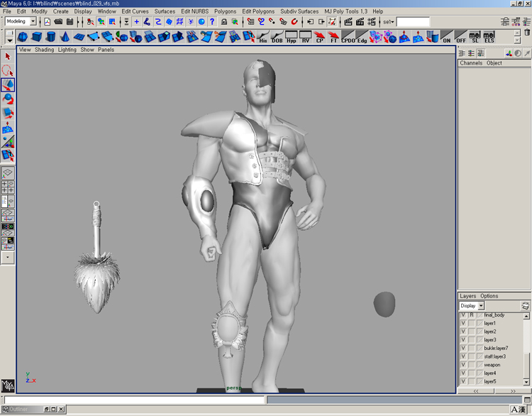
Task: Choose the Rotate tool in toolbox
Action: tap(8, 99)
